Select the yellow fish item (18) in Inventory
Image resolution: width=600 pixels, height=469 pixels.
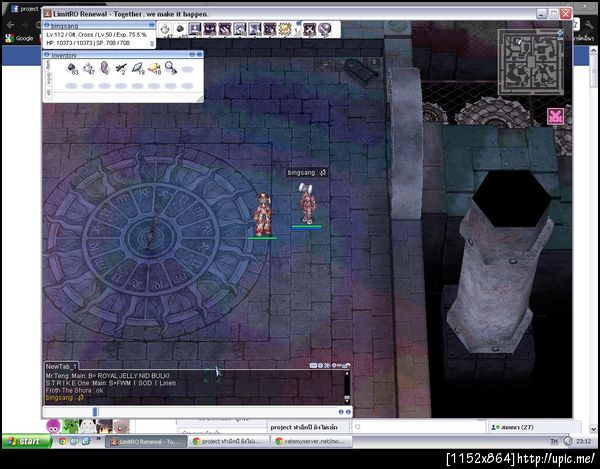pos(154,69)
